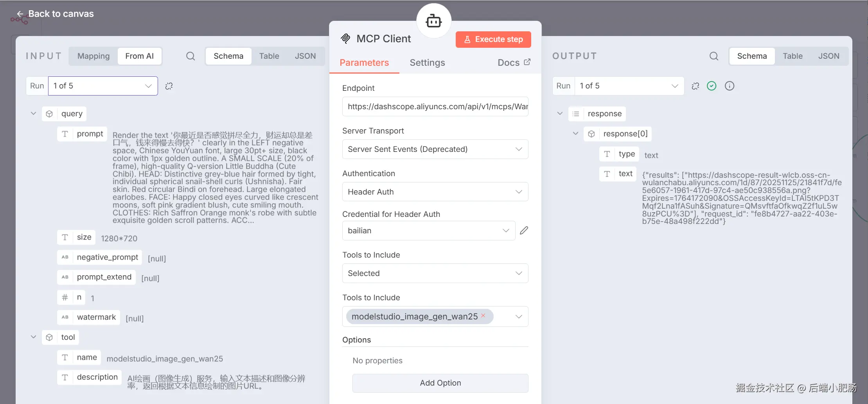Search the output panel data
Viewport: 868px width, 404px height.
pyautogui.click(x=714, y=56)
